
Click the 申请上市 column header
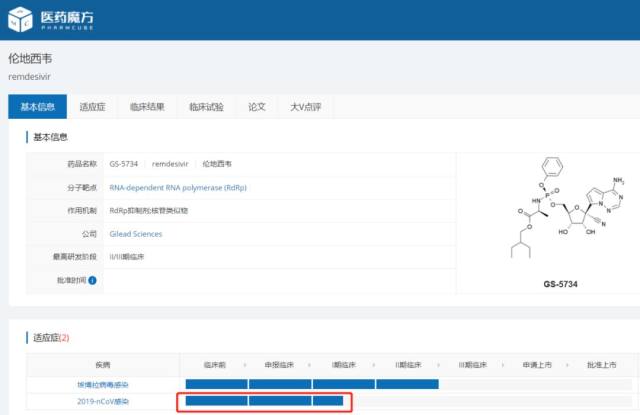click(537, 365)
